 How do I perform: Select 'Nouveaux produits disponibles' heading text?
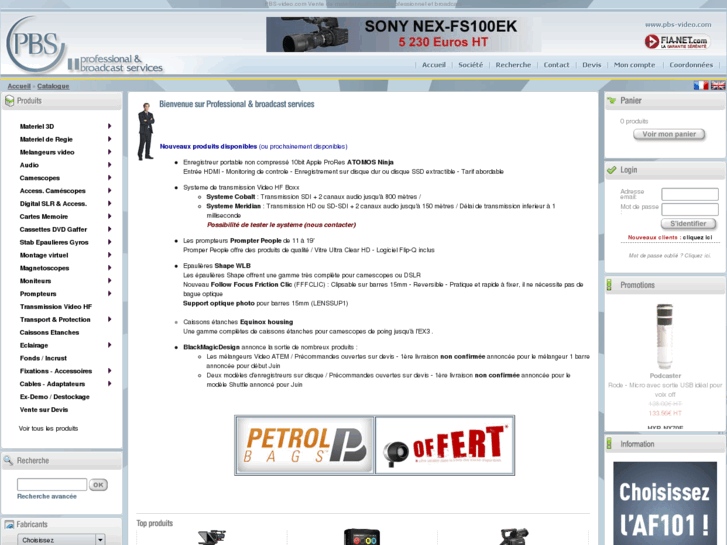pos(208,147)
